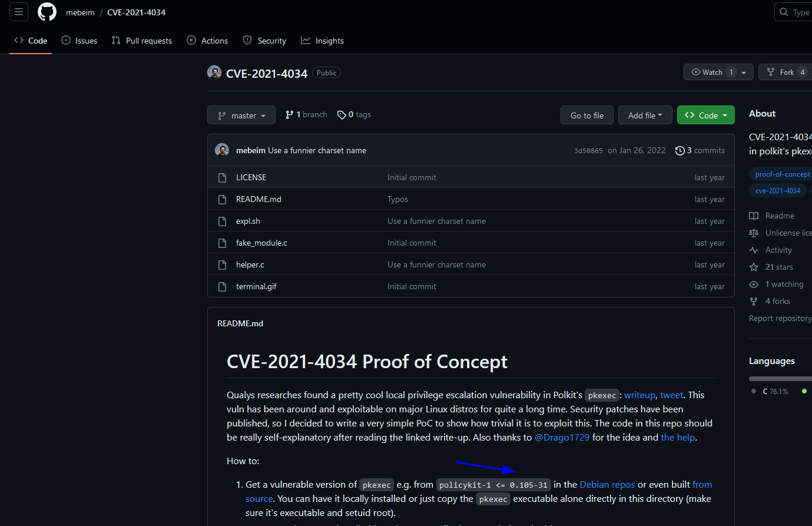Click the search magnifier icon

coord(784,12)
